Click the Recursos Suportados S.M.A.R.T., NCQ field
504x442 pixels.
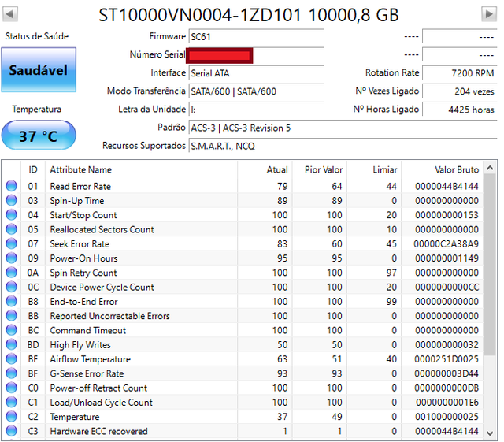click(343, 146)
